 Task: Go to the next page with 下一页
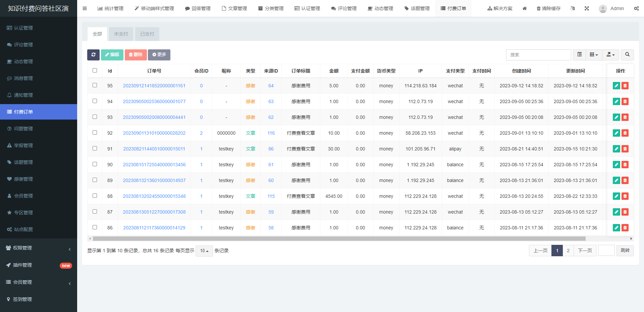point(585,251)
